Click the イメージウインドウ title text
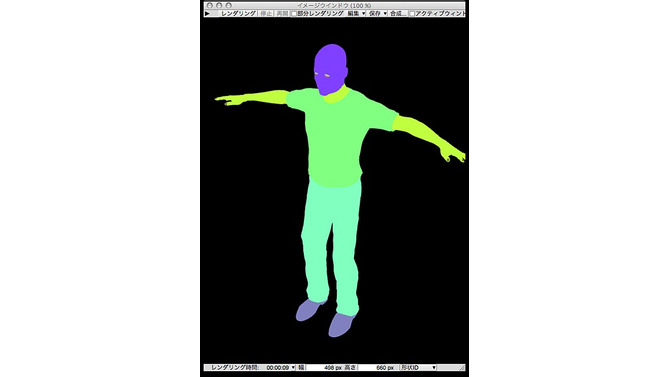This screenshot has height=377, width=670. pyautogui.click(x=334, y=6)
